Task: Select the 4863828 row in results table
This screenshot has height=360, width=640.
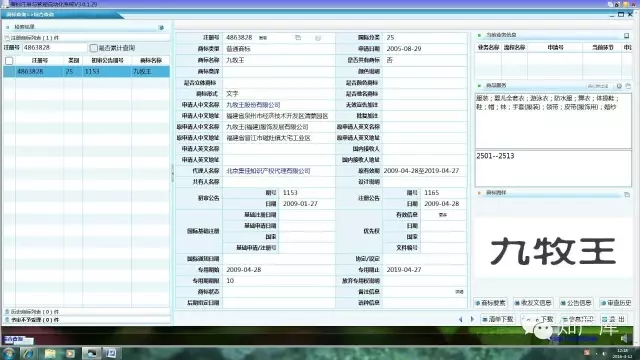Action: click(x=87, y=71)
